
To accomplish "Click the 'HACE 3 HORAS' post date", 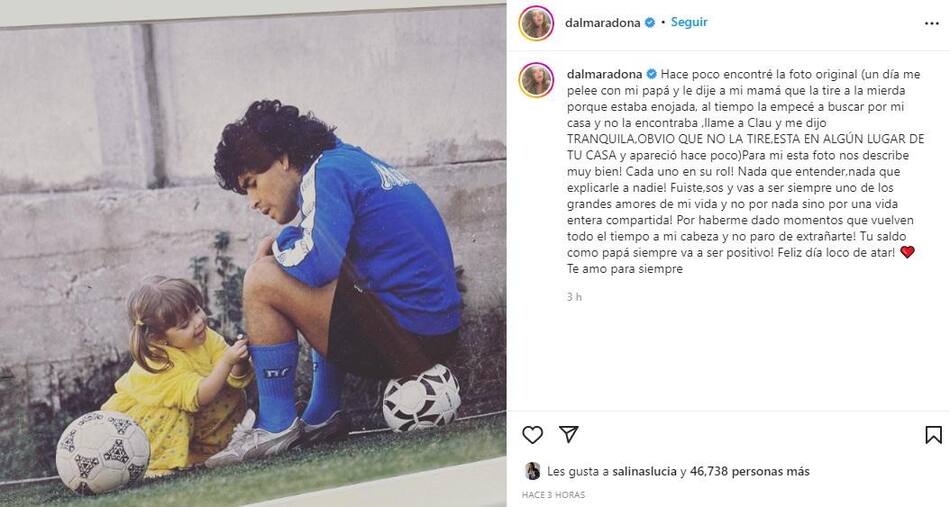I will (553, 495).
